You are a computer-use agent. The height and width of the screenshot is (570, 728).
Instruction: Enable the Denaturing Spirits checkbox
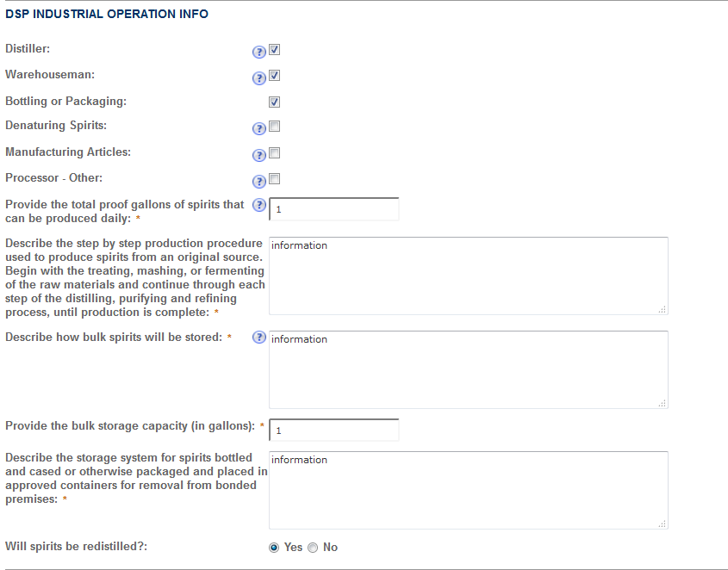(275, 127)
